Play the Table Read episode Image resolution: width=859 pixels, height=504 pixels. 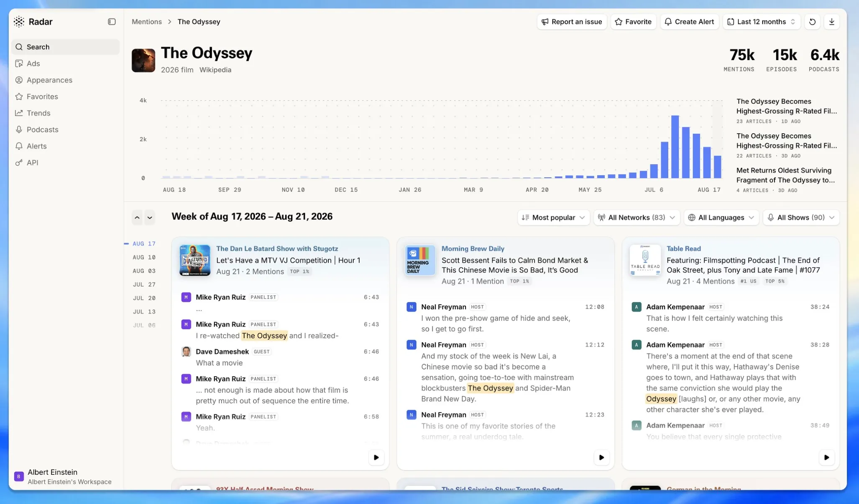pos(826,457)
